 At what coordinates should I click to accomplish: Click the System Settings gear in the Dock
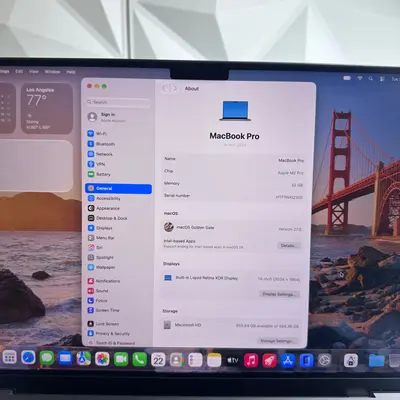pos(324,360)
